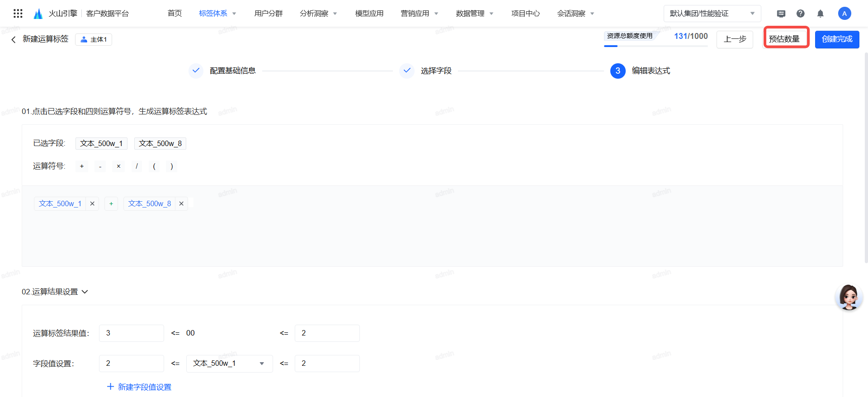
Task: Expand the 分析洞察 menu
Action: click(x=318, y=14)
